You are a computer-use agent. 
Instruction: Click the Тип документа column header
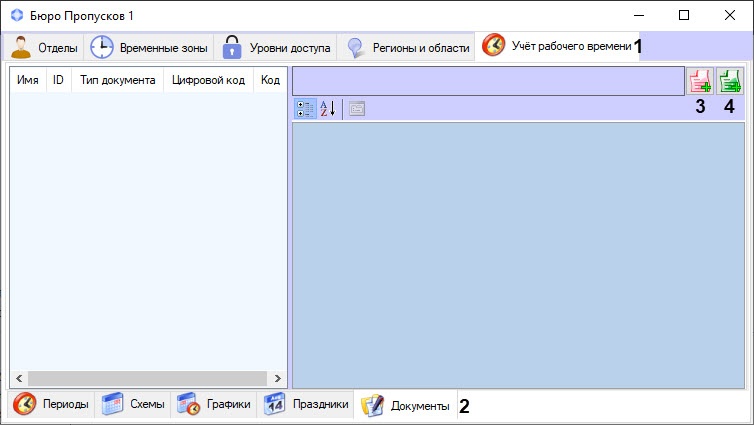coord(117,79)
